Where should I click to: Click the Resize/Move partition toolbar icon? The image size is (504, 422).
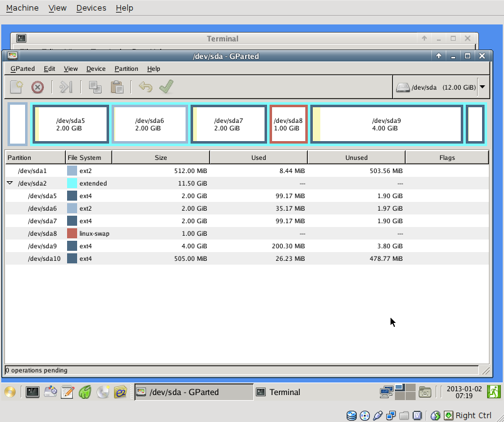66,87
